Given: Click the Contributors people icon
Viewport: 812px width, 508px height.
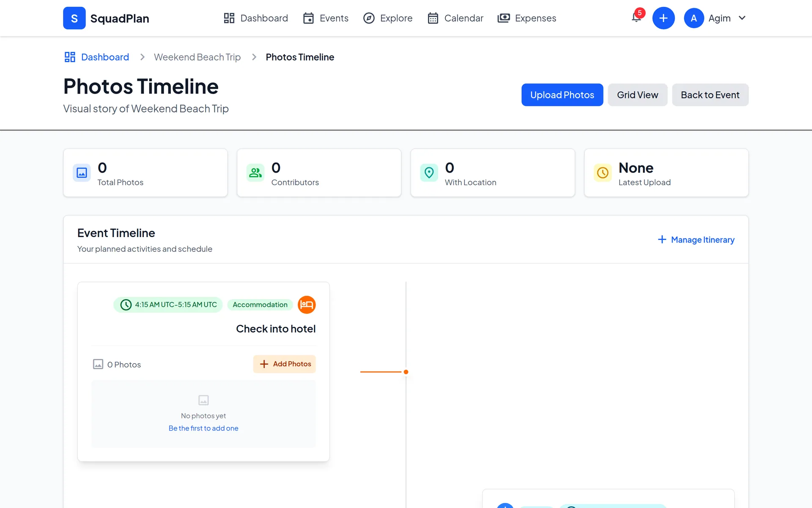Looking at the screenshot, I should point(255,173).
